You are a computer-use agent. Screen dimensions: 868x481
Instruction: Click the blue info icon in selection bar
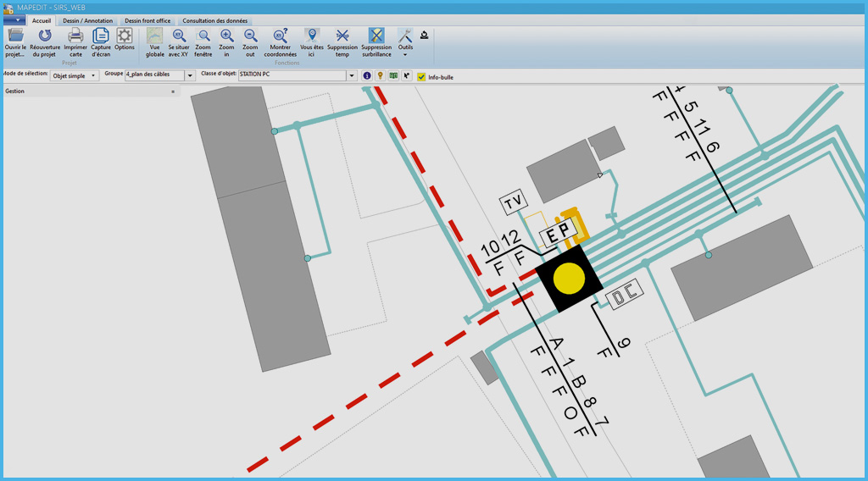pyautogui.click(x=367, y=75)
